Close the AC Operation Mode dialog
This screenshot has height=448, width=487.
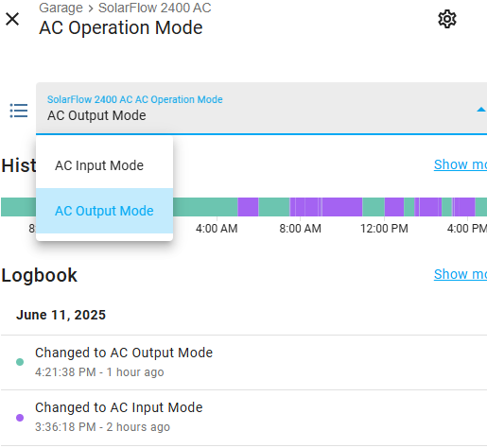point(12,19)
